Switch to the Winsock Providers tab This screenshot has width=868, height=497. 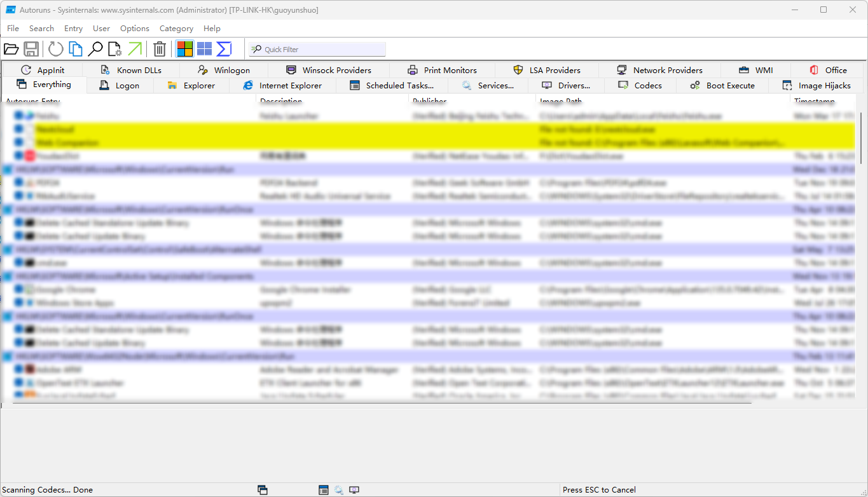329,70
